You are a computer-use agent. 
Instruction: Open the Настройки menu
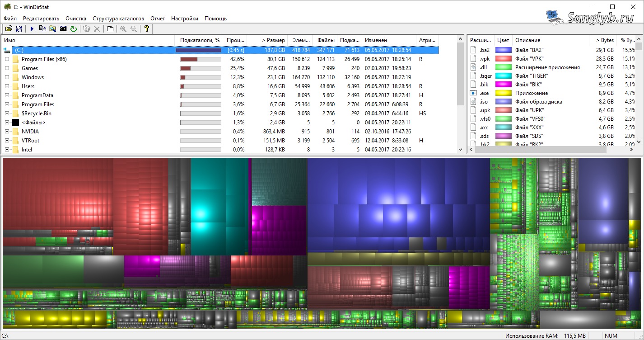(x=185, y=19)
